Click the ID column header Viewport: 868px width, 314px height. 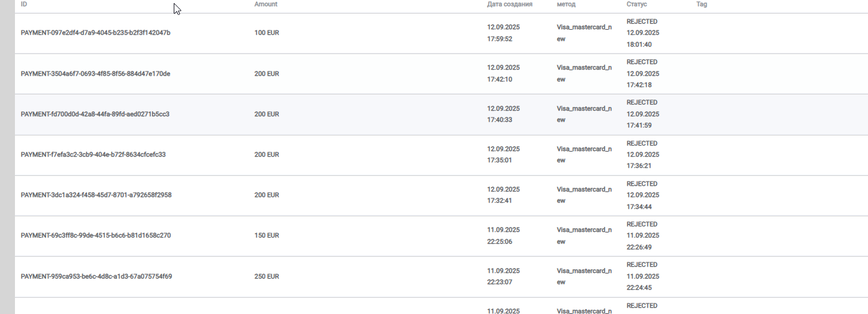[24, 4]
